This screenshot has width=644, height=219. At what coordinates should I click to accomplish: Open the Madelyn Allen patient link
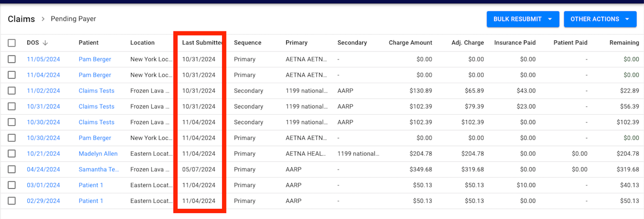[98, 154]
